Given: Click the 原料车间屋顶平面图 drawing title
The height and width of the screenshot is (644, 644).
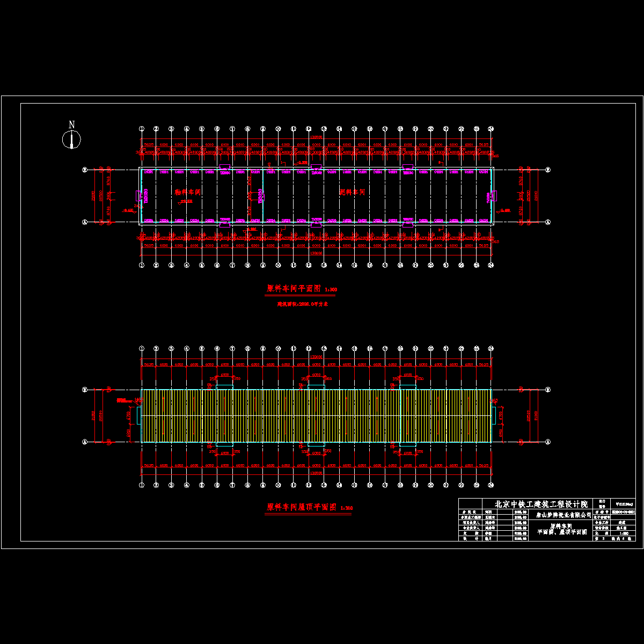Looking at the screenshot, I should tap(302, 507).
